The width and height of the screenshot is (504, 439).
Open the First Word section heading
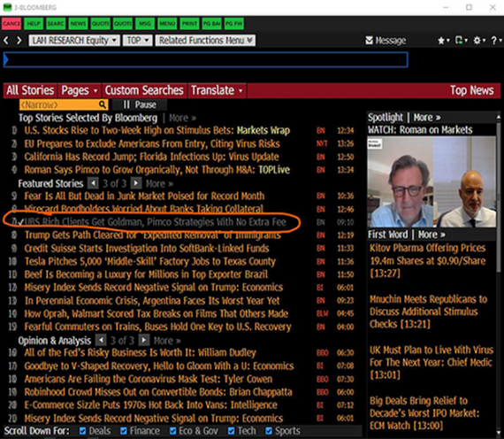click(387, 235)
